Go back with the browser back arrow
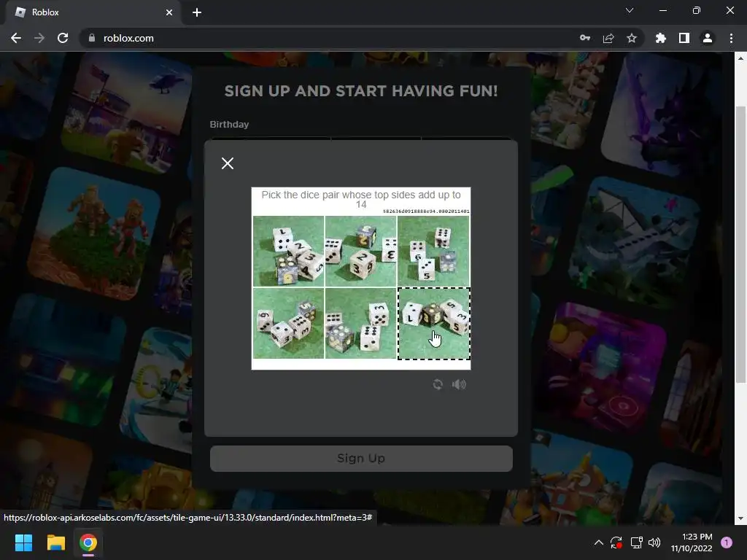The height and width of the screenshot is (560, 747). tap(16, 38)
